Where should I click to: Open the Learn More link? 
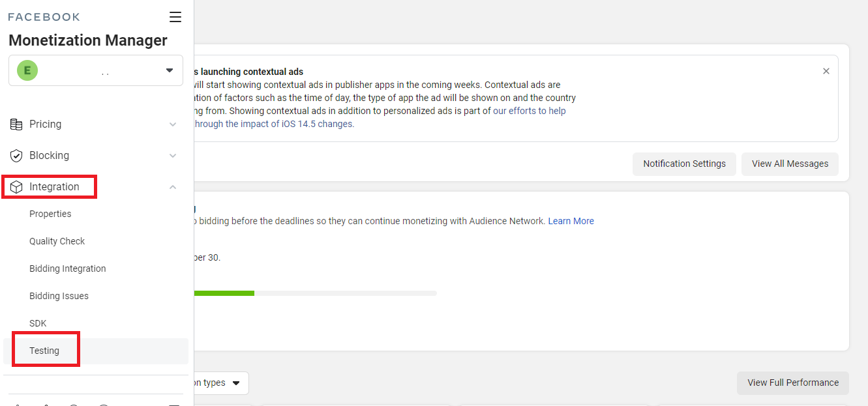click(571, 221)
